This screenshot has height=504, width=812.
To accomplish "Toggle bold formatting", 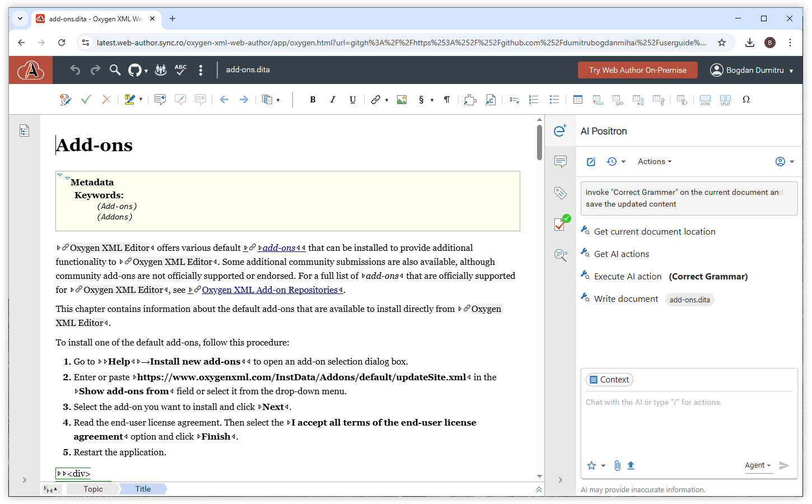I will coord(312,100).
